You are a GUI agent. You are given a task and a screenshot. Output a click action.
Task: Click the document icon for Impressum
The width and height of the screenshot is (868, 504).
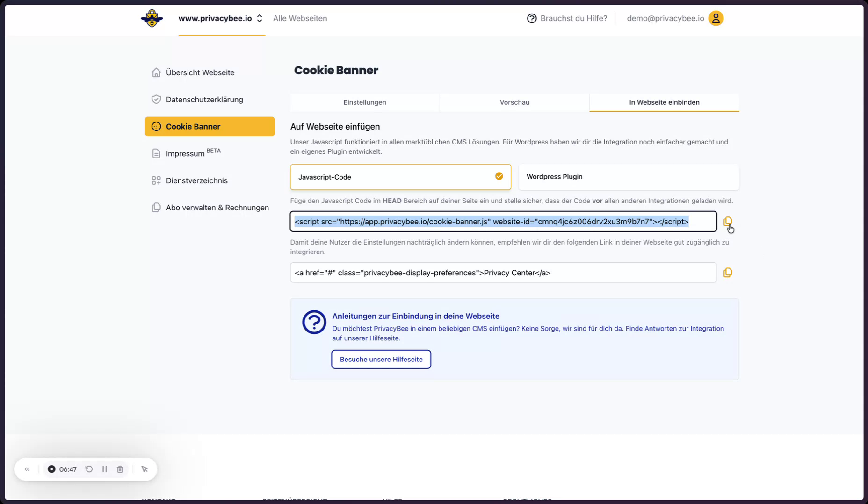(x=156, y=153)
